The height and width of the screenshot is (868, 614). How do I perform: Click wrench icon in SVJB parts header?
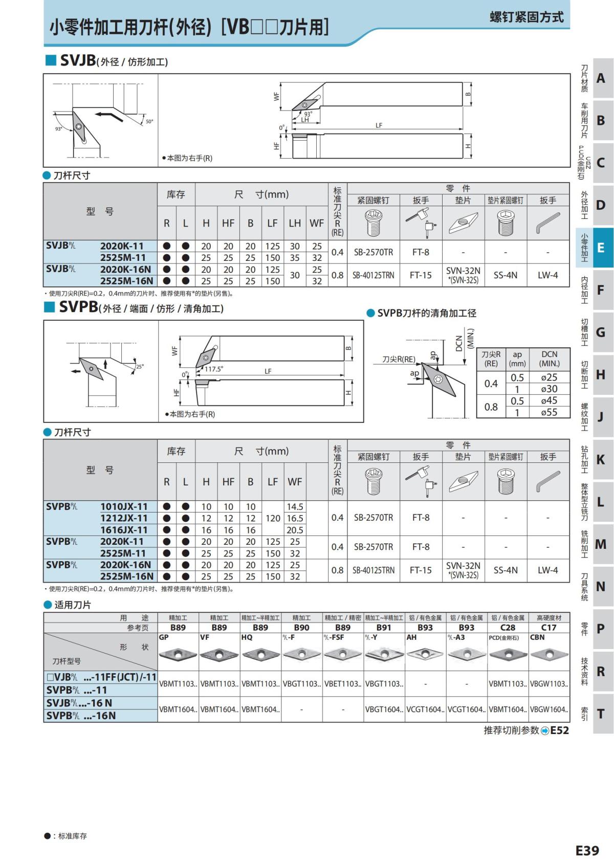coord(421,223)
